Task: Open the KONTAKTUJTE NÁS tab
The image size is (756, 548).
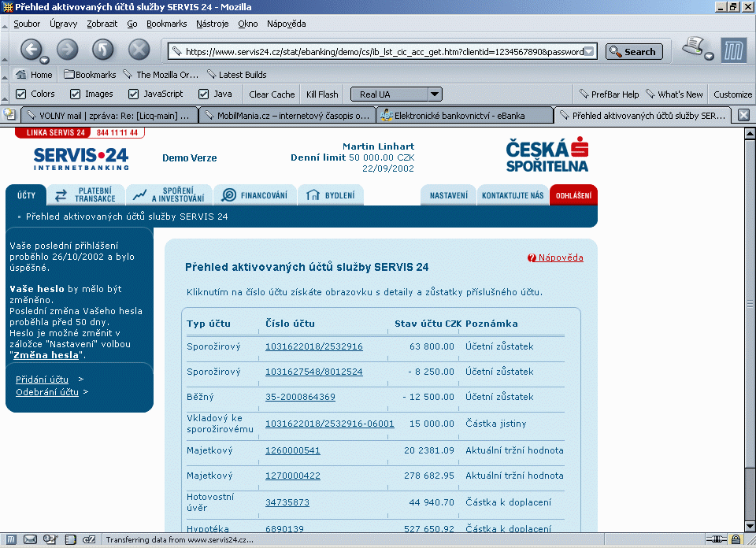Action: tap(513, 195)
